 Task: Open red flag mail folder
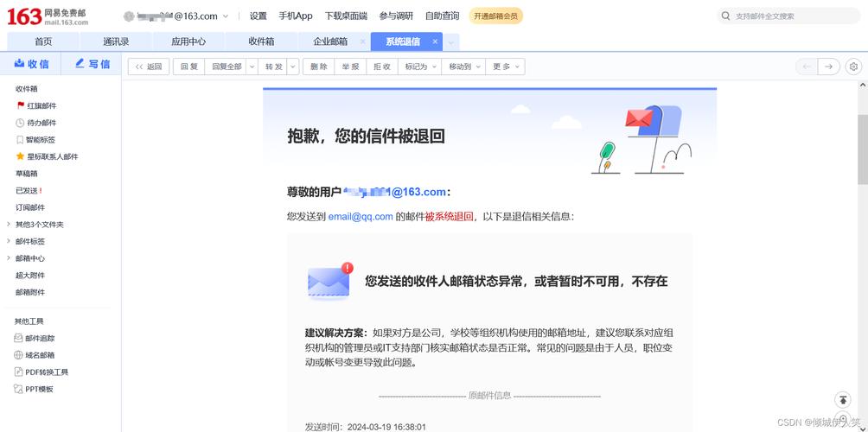point(21,105)
